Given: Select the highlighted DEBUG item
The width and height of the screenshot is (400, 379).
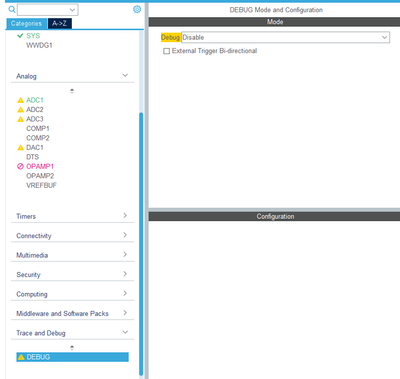Looking at the screenshot, I should tap(72, 357).
